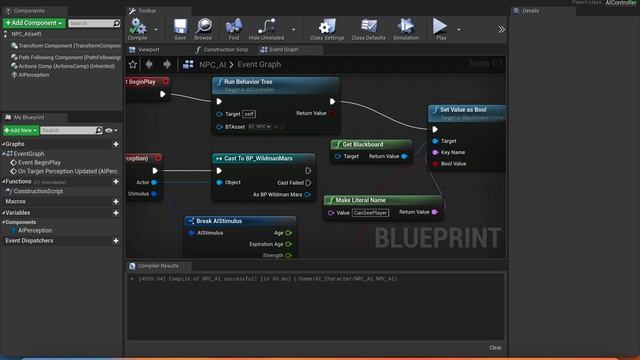
Task: Toggle Hide Unrelated nodes icon
Action: tap(266, 29)
